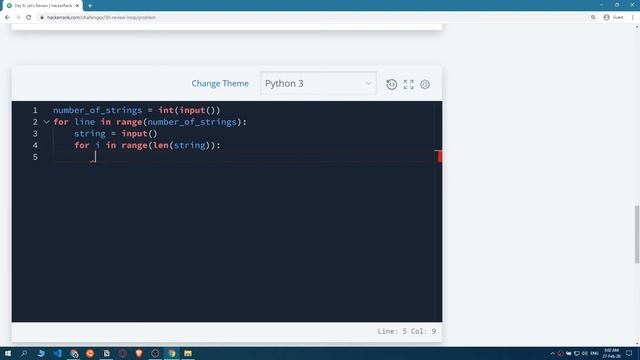
Task: Toggle fullscreen editor mode icon
Action: pyautogui.click(x=409, y=84)
